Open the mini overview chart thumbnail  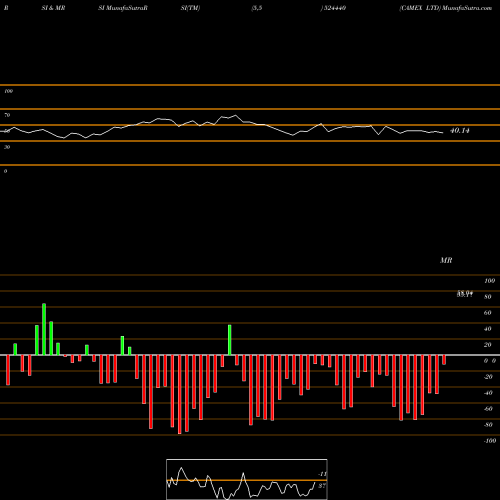247,479
